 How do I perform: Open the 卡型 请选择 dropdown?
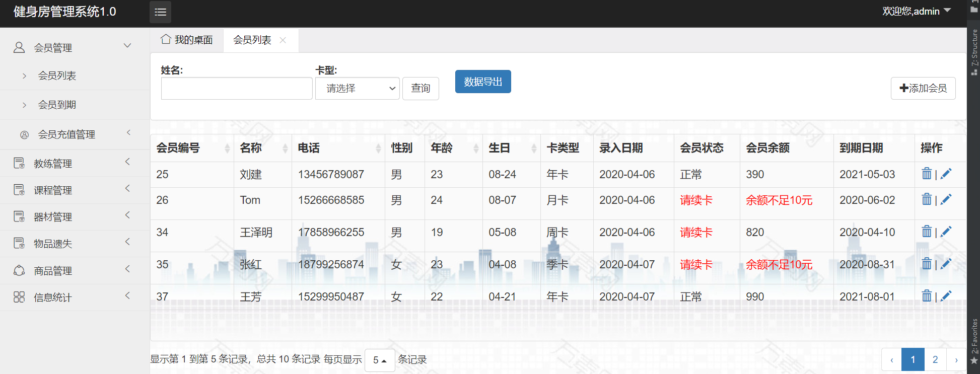tap(357, 89)
